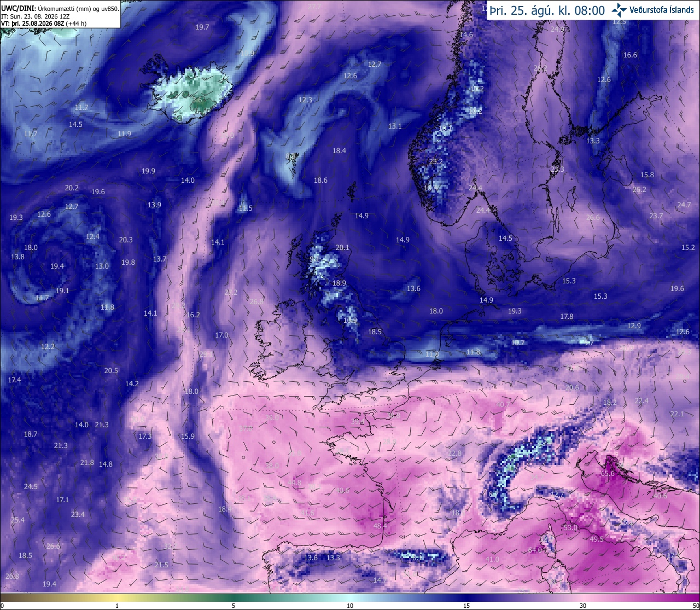Viewport: 700px width, 610px height.
Task: Click the 15 mm dark blue scale mark
Action: [x=466, y=606]
